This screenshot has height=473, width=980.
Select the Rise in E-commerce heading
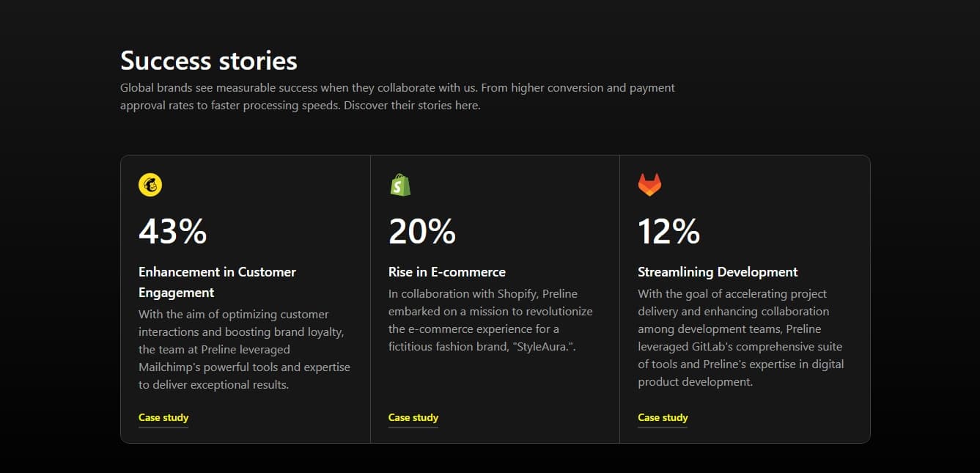pyautogui.click(x=447, y=272)
